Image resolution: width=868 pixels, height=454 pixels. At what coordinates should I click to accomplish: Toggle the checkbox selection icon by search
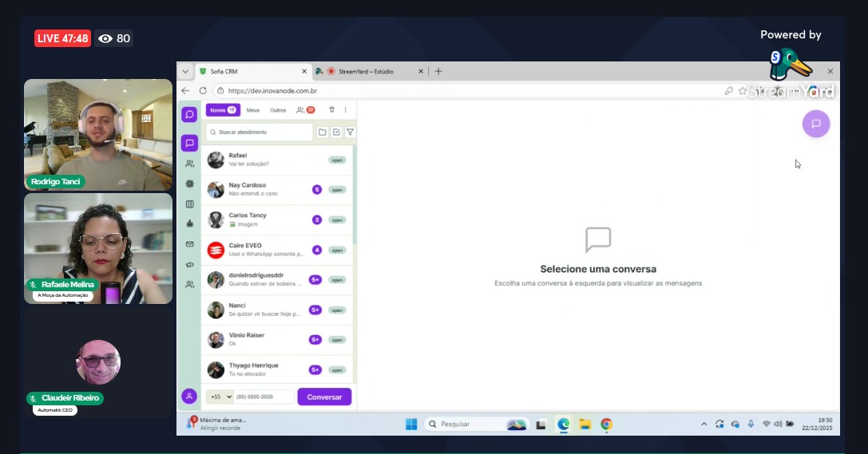[x=336, y=132]
